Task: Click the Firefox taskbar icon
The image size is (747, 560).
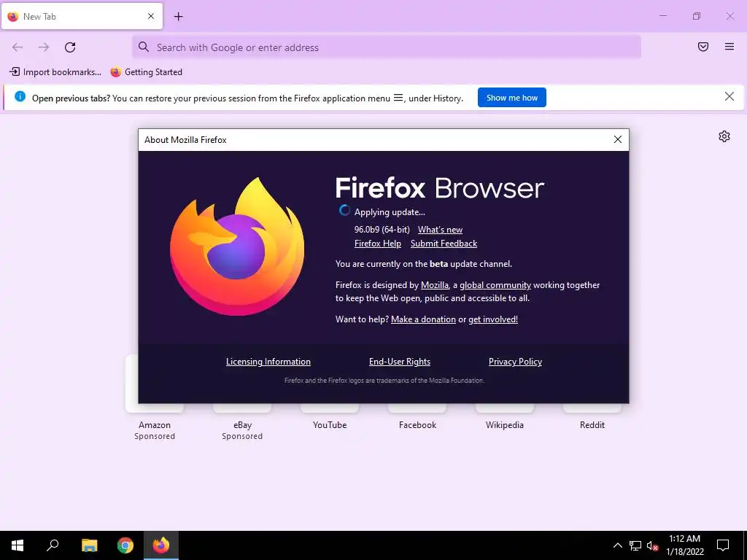Action: [161, 545]
